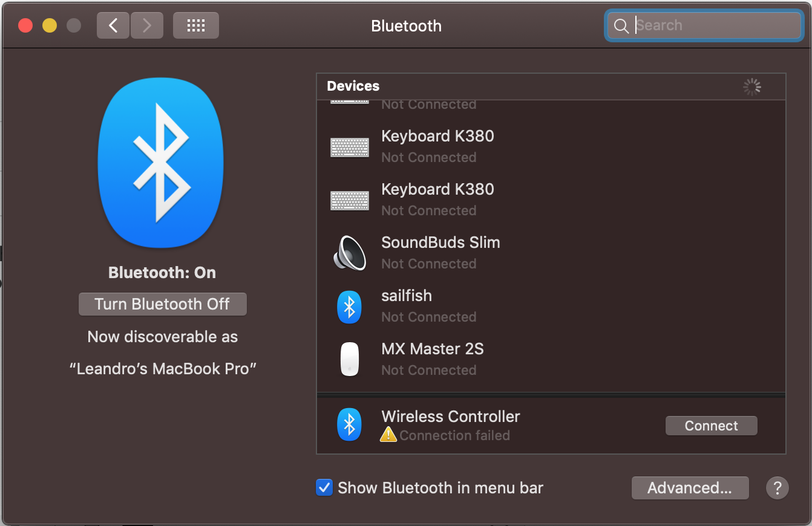Click Not Connected under SoundBuds Slim
The image size is (812, 526).
pos(429,264)
